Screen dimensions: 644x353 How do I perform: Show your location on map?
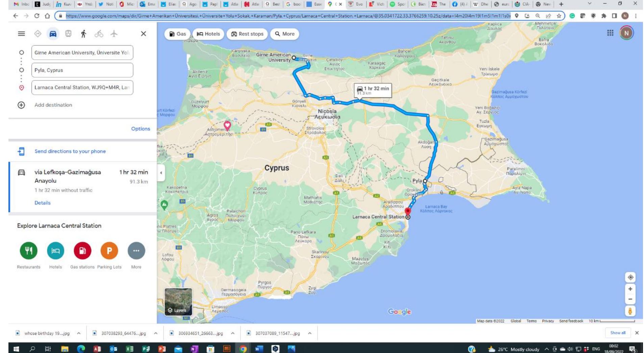click(x=630, y=277)
